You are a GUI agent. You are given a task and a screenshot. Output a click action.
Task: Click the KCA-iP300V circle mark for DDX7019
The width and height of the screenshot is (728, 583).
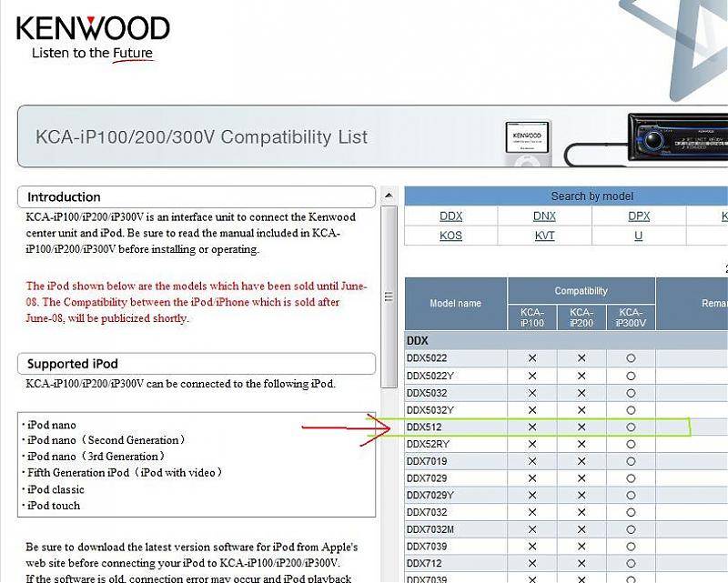click(x=631, y=461)
